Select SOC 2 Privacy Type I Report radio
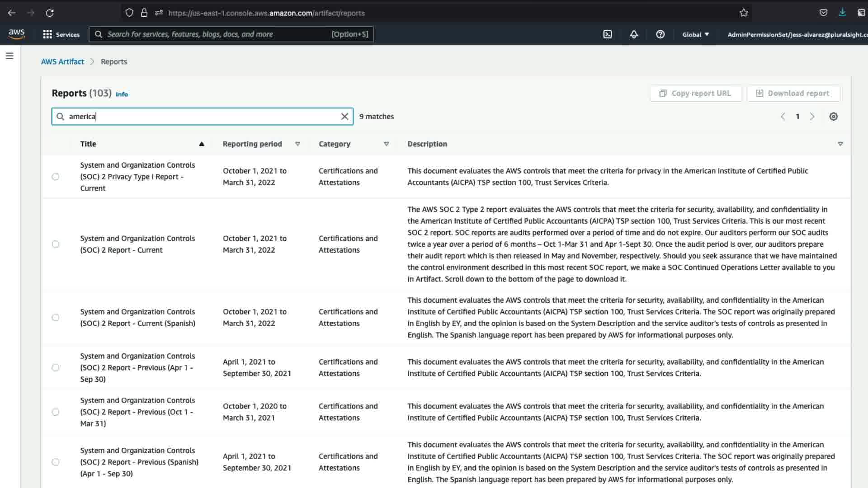The image size is (868, 488). [55, 177]
